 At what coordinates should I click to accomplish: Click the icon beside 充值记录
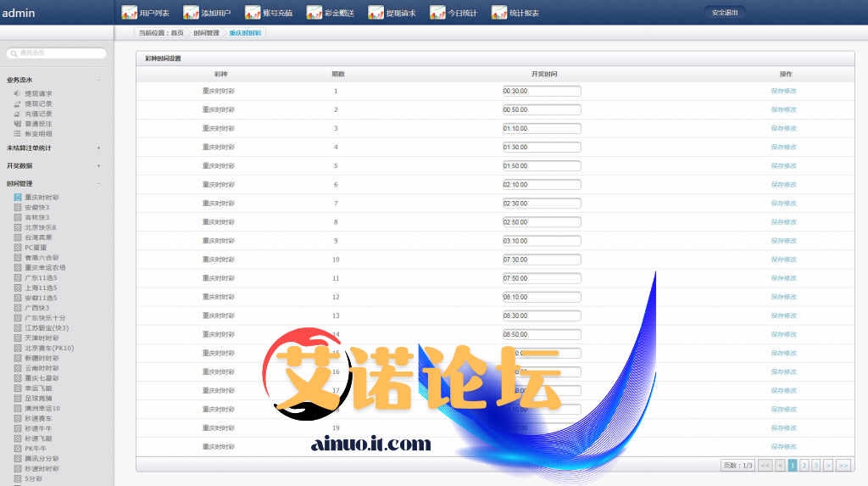tap(17, 114)
